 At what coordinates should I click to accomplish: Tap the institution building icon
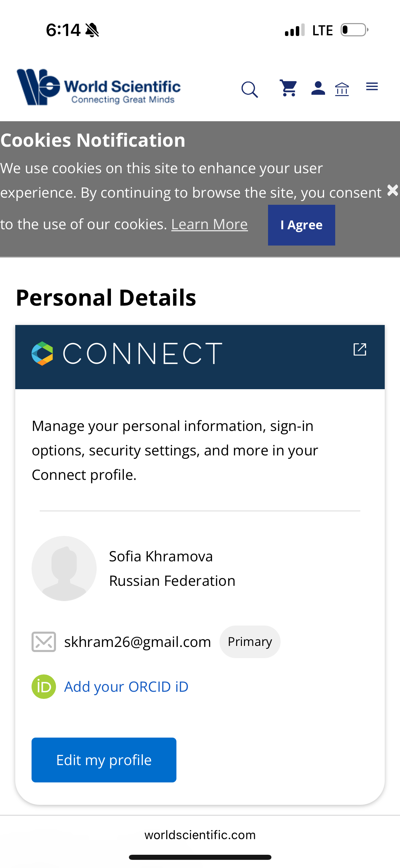pyautogui.click(x=342, y=89)
